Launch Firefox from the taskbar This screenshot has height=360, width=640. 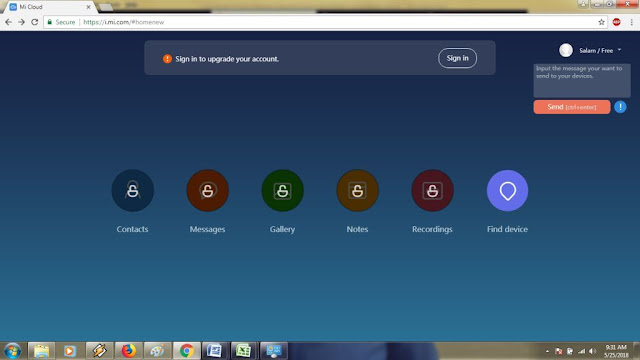[129, 351]
